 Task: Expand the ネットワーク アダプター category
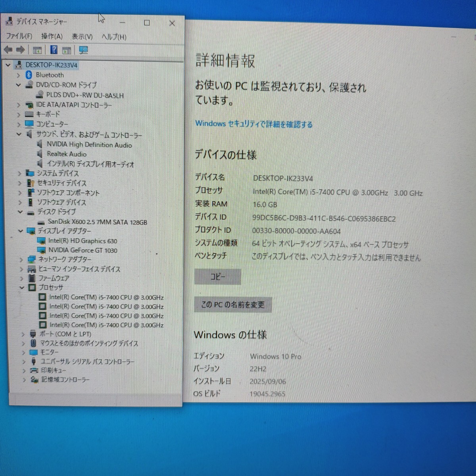(x=21, y=260)
